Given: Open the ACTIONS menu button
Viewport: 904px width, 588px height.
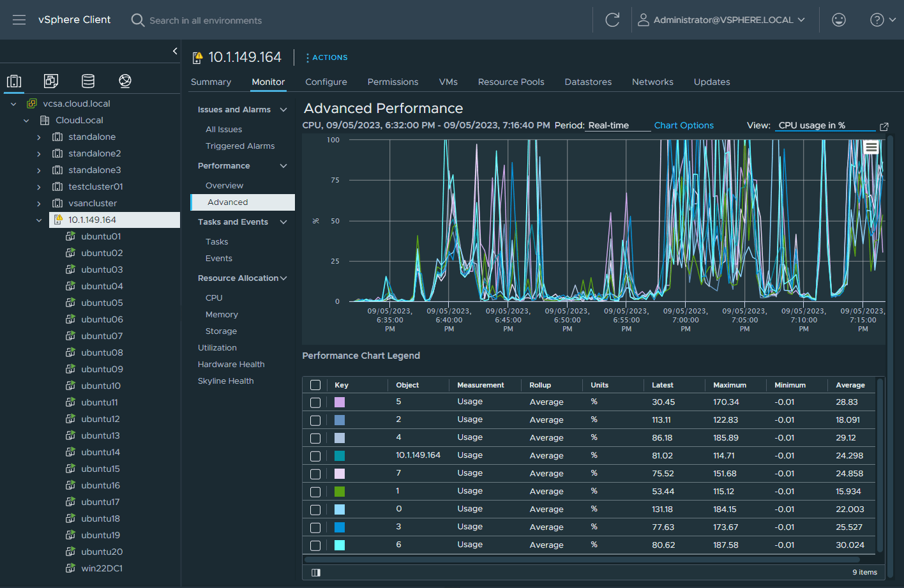Looking at the screenshot, I should 326,57.
